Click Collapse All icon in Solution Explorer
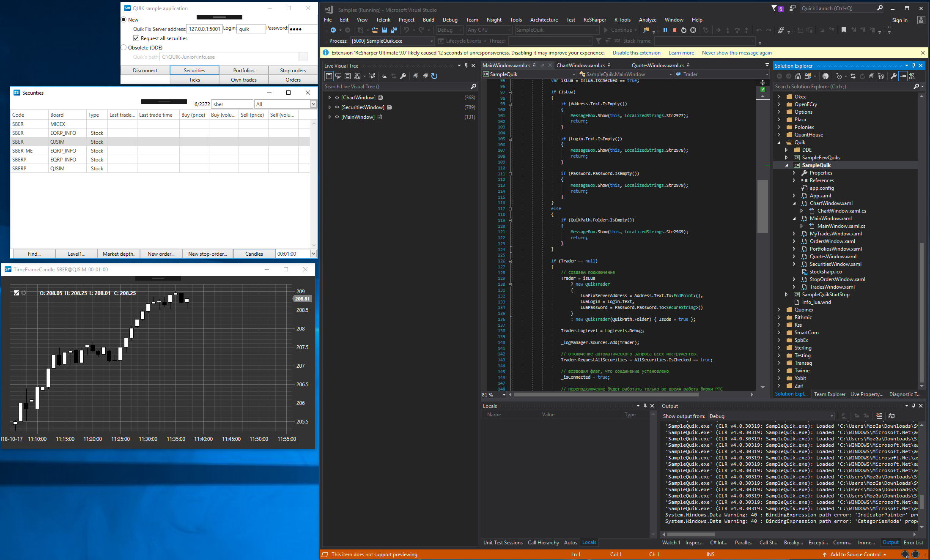 (x=872, y=76)
